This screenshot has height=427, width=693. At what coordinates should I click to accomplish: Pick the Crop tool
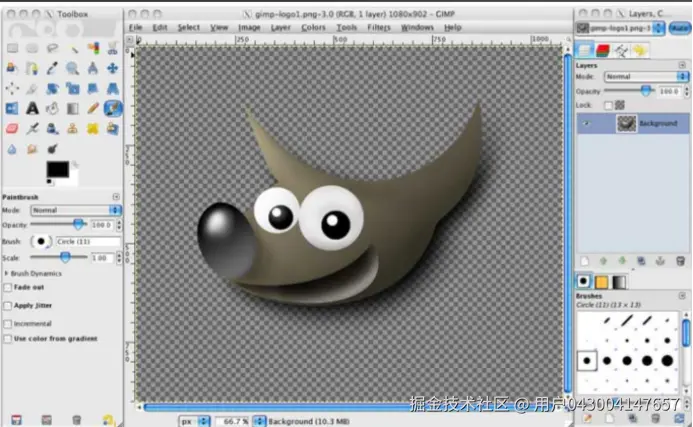point(32,88)
